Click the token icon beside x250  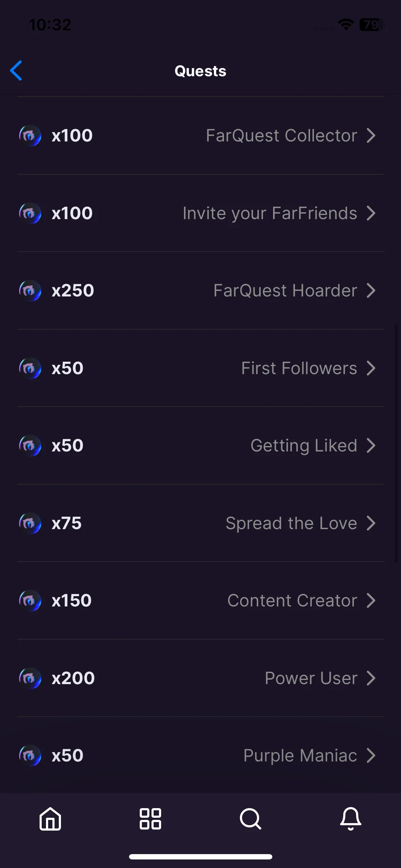coord(30,291)
